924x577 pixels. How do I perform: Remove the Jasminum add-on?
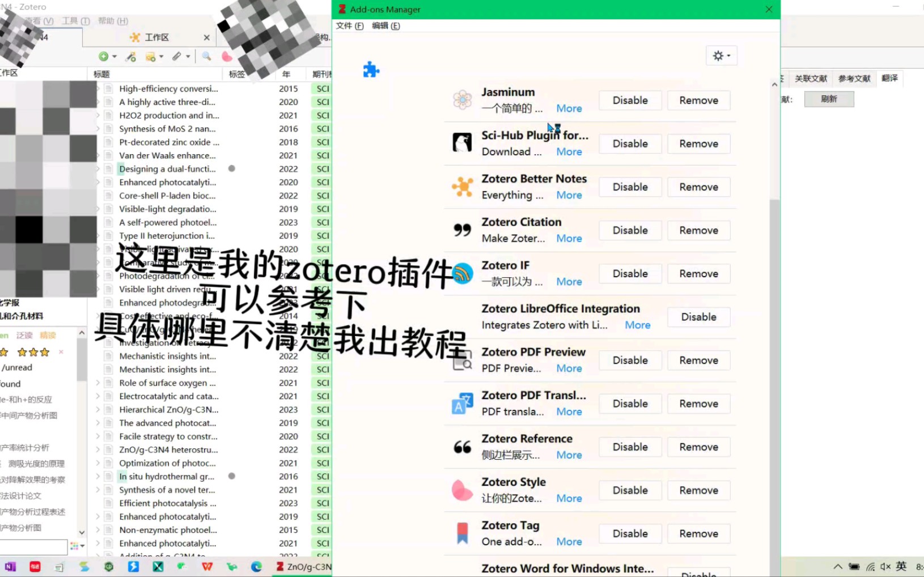click(x=698, y=100)
